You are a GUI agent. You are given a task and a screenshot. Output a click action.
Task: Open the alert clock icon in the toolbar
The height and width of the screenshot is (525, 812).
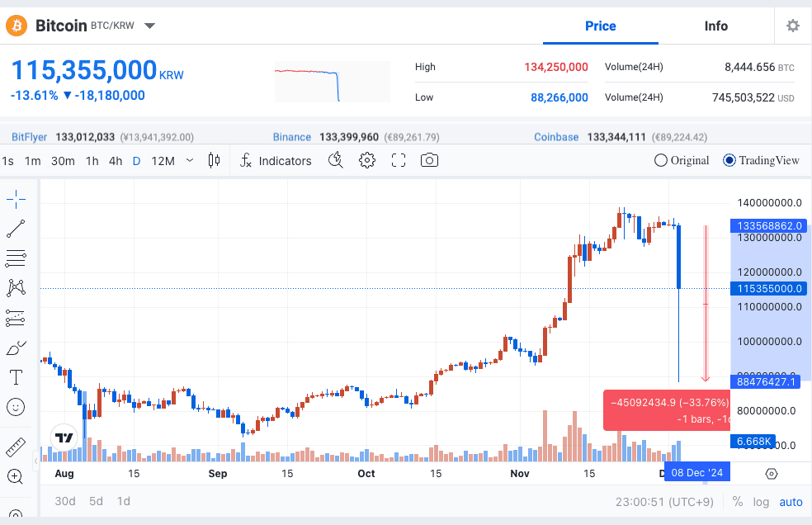[336, 160]
